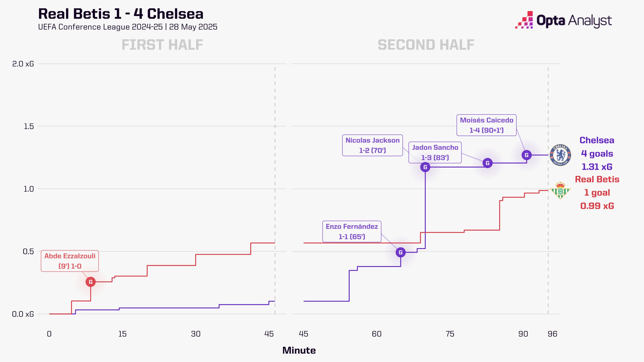This screenshot has height=362, width=644.
Task: Select the Moisés Caicedo goal marker
Action: tap(527, 155)
